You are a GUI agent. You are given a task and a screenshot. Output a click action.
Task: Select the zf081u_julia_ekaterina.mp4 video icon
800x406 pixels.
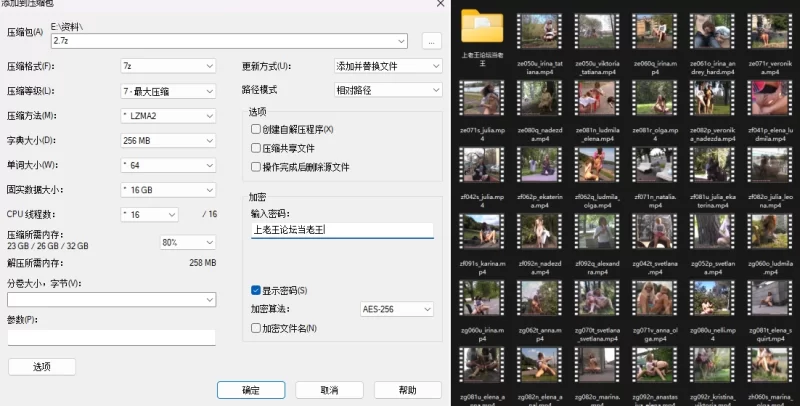[712, 165]
